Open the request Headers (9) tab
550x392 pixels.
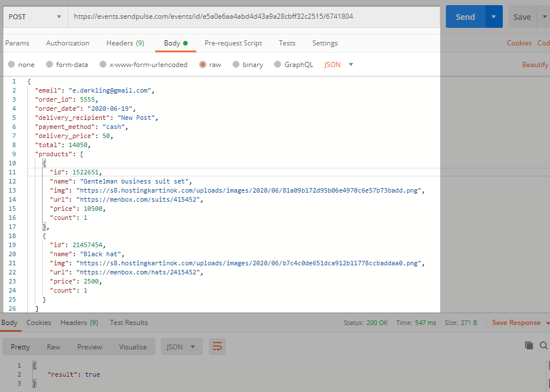pyautogui.click(x=125, y=43)
